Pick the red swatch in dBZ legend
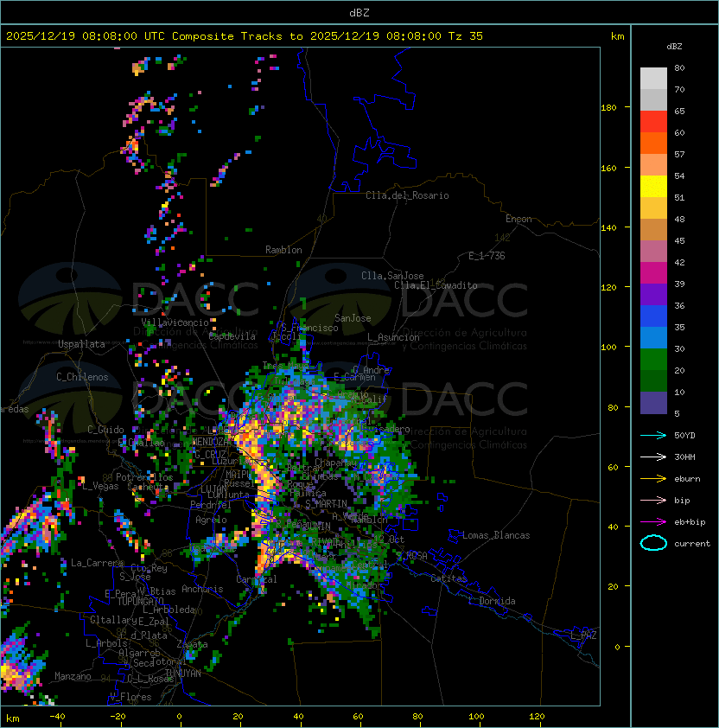The image size is (719, 728). click(653, 122)
